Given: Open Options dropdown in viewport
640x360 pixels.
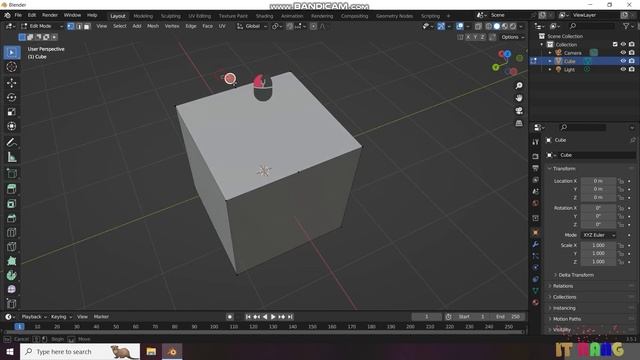Looking at the screenshot, I should [x=513, y=37].
